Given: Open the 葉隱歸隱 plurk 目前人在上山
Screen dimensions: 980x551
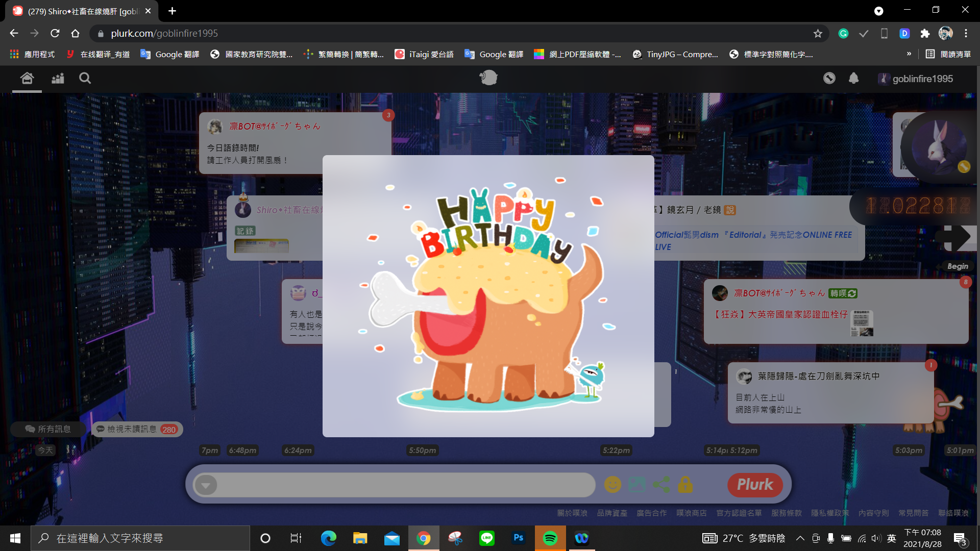Looking at the screenshot, I should tap(830, 392).
